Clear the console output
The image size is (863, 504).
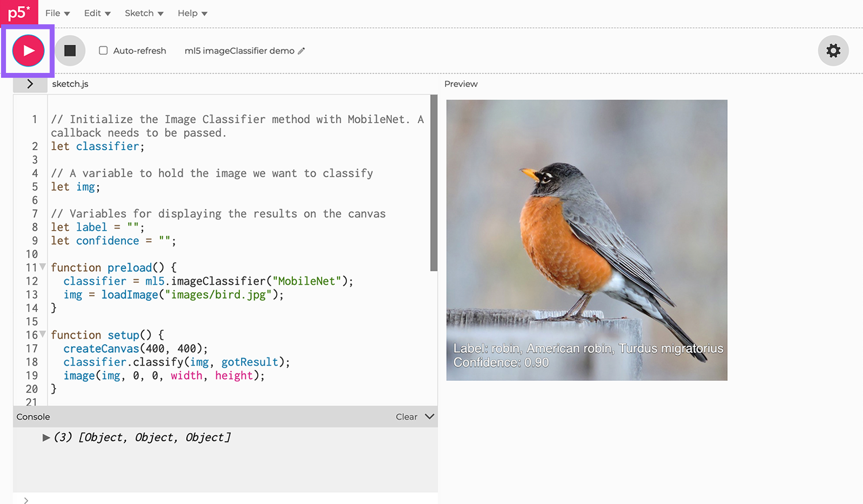click(407, 417)
